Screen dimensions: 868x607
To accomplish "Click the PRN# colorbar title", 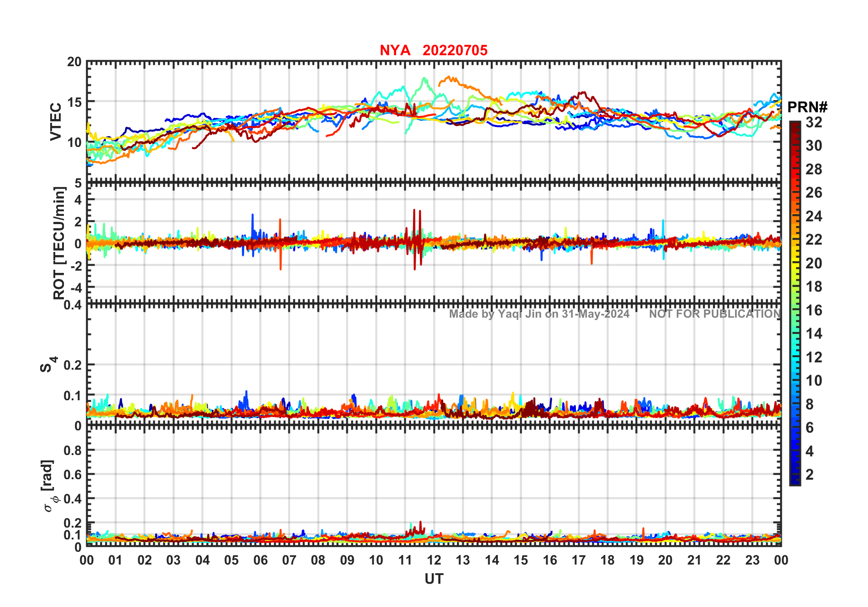I will tap(807, 107).
